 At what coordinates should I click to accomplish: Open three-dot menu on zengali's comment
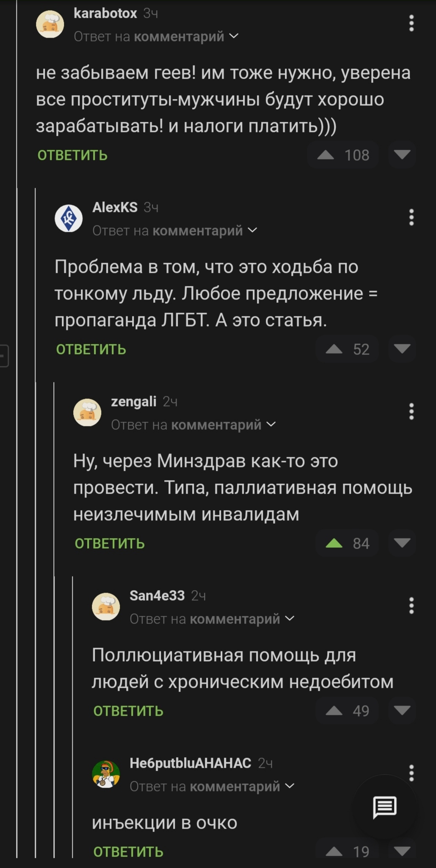click(411, 412)
